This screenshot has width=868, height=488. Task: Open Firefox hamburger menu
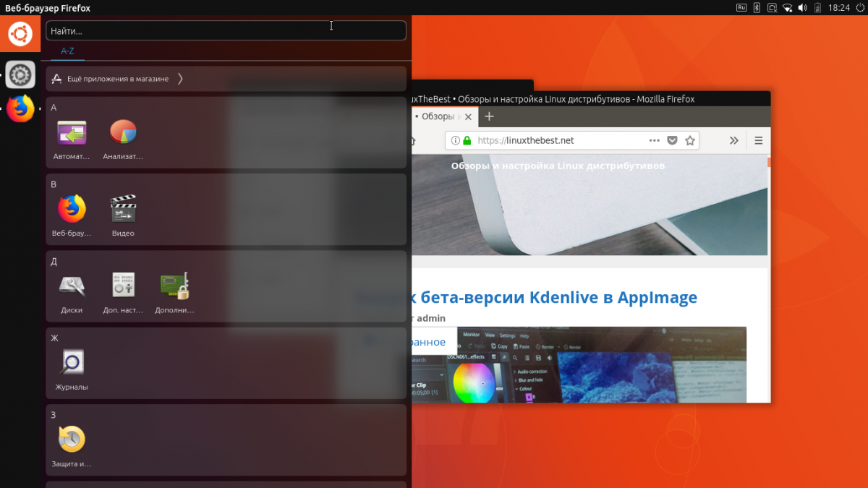pos(759,140)
